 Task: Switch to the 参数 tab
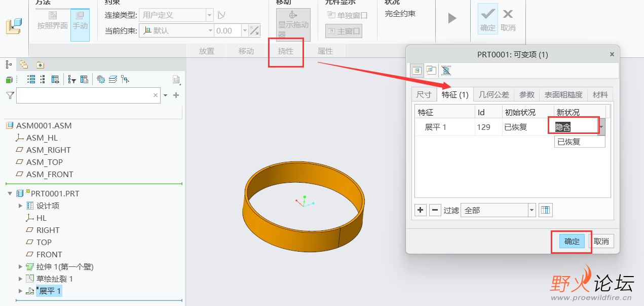pos(527,94)
